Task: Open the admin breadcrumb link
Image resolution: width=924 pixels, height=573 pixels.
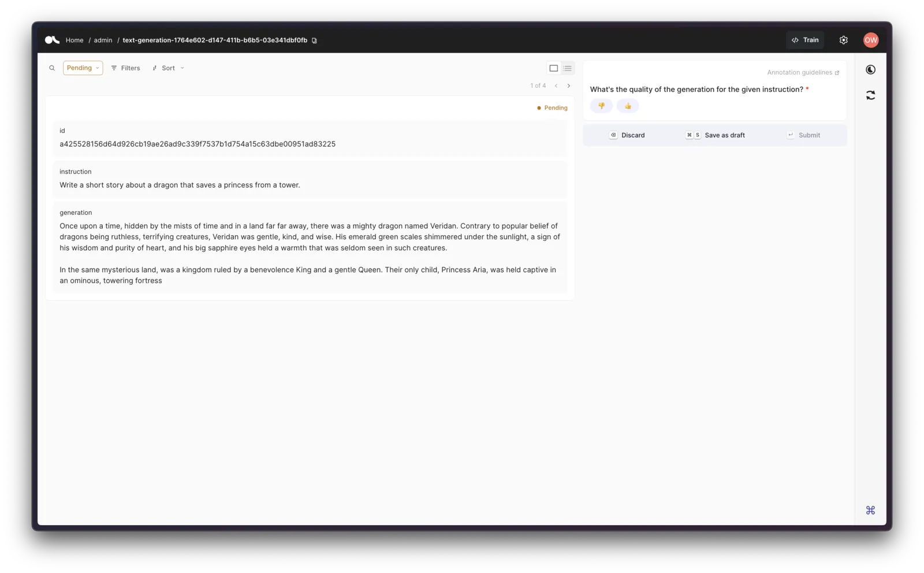Action: pos(103,40)
